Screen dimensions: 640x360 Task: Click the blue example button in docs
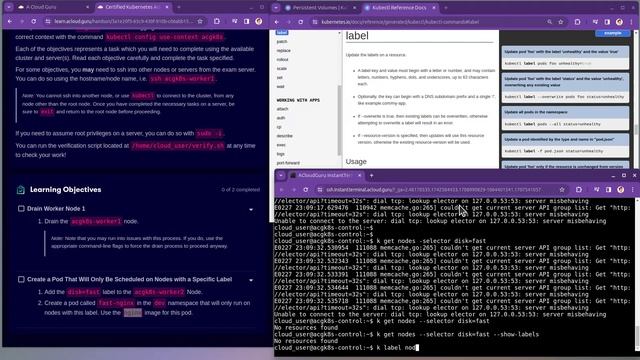613,33
